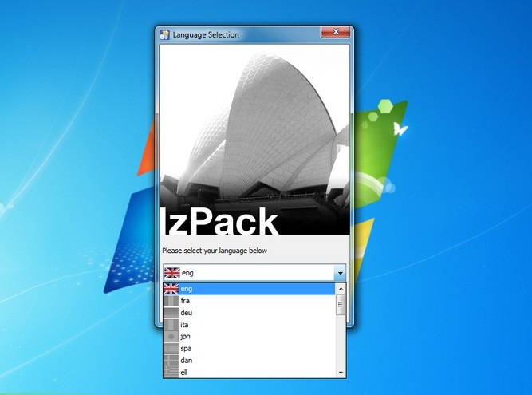Image resolution: width=532 pixels, height=395 pixels.
Task: Click the greyed flag beside ita
Action: pyautogui.click(x=171, y=325)
